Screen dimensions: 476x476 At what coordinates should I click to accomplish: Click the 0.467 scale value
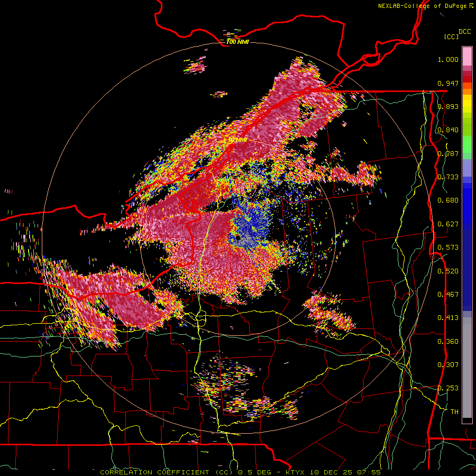[448, 295]
